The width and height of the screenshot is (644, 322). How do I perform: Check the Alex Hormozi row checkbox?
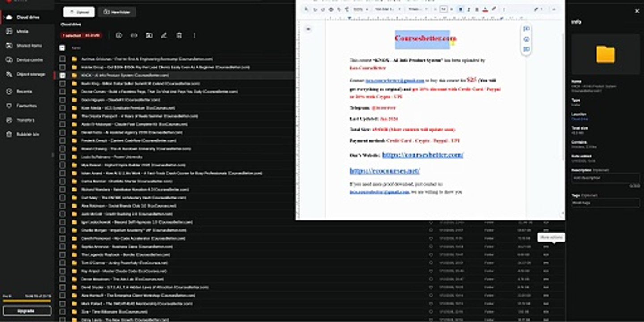click(x=63, y=295)
